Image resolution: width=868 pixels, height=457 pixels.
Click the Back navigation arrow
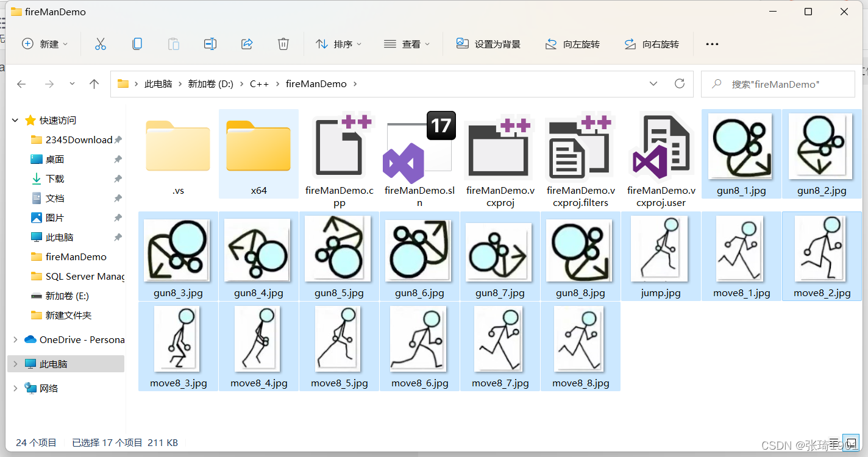21,84
